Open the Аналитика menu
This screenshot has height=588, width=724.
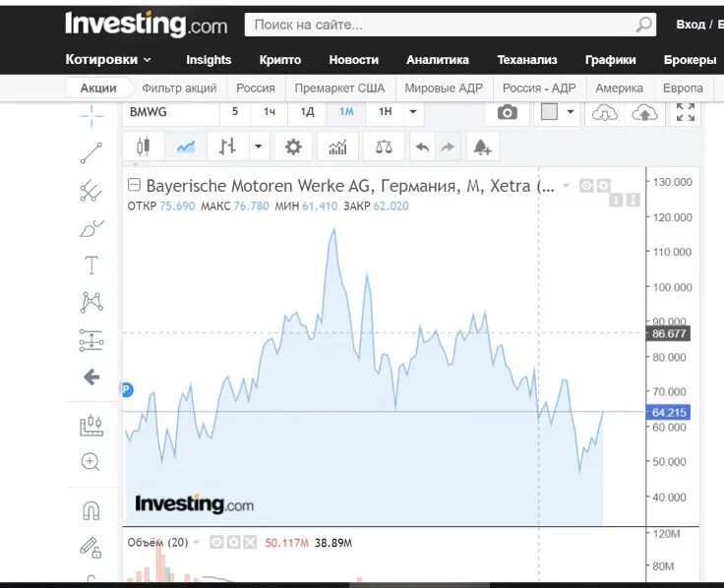pos(438,60)
